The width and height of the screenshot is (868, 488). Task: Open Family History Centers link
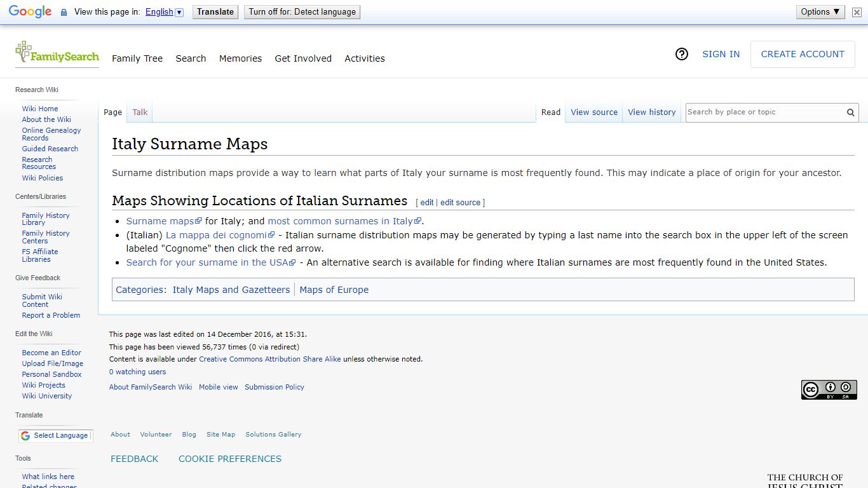pos(46,237)
